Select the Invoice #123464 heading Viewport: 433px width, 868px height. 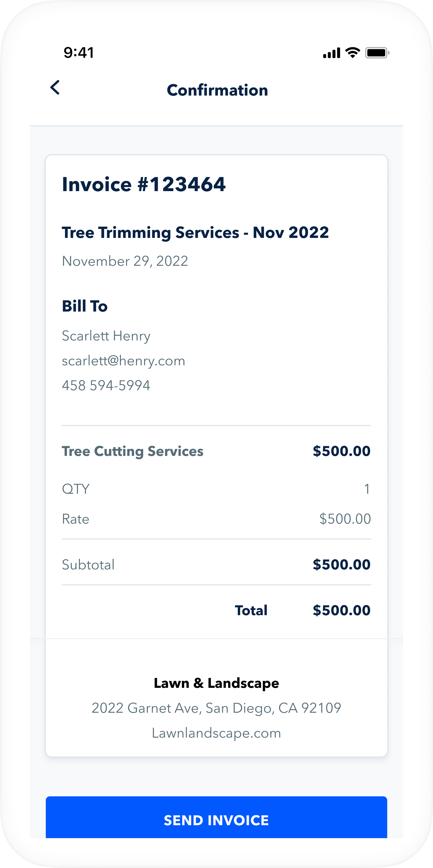tap(144, 184)
